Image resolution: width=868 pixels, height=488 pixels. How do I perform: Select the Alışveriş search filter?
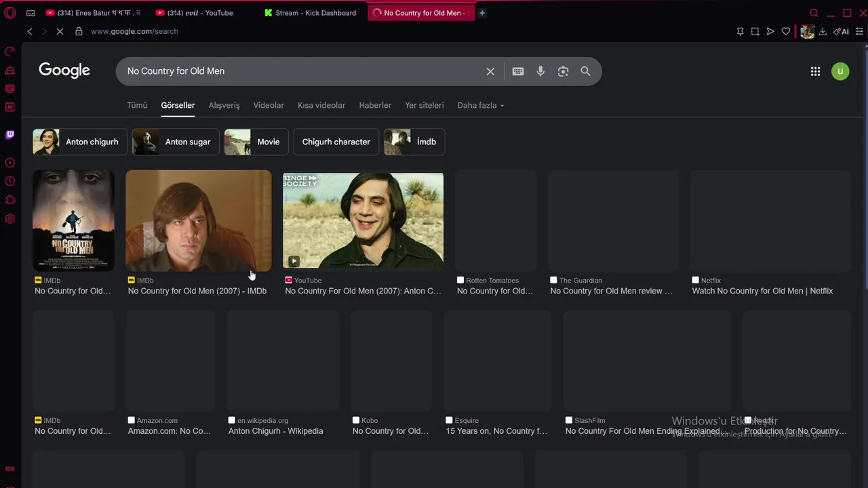pyautogui.click(x=224, y=105)
